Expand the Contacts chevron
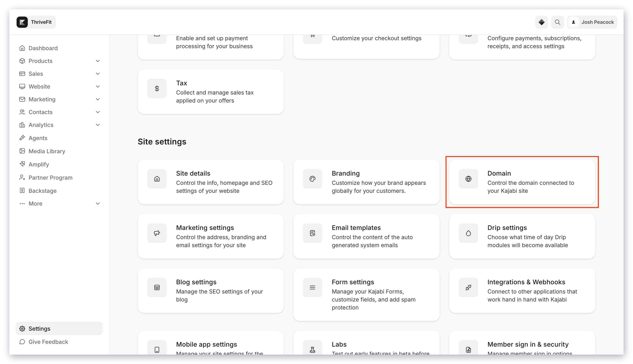633x364 pixels. pos(98,112)
